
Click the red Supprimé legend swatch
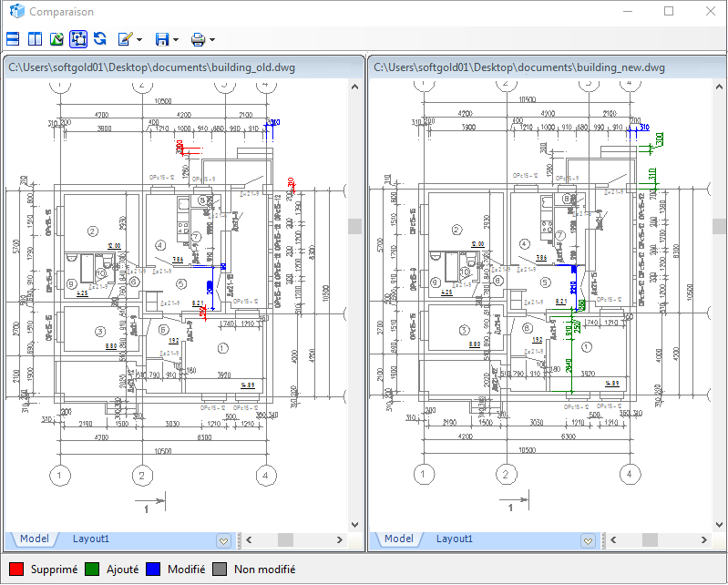point(15,570)
